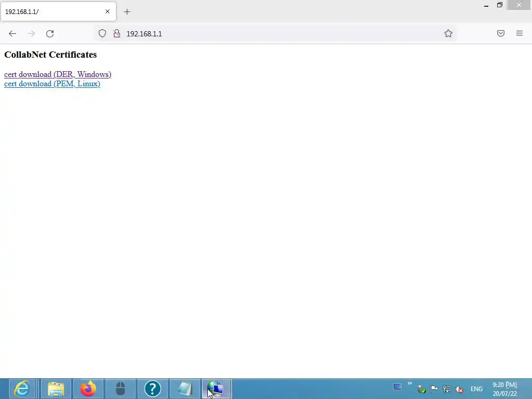Open a new browser tab

coord(127,12)
